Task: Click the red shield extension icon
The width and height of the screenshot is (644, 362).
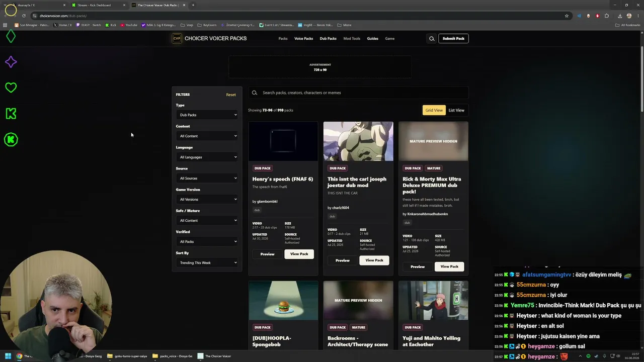Action: 598,16
